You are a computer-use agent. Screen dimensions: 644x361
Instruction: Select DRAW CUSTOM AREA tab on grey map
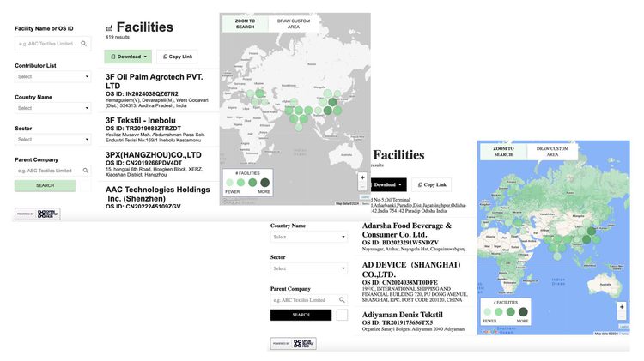[294, 24]
